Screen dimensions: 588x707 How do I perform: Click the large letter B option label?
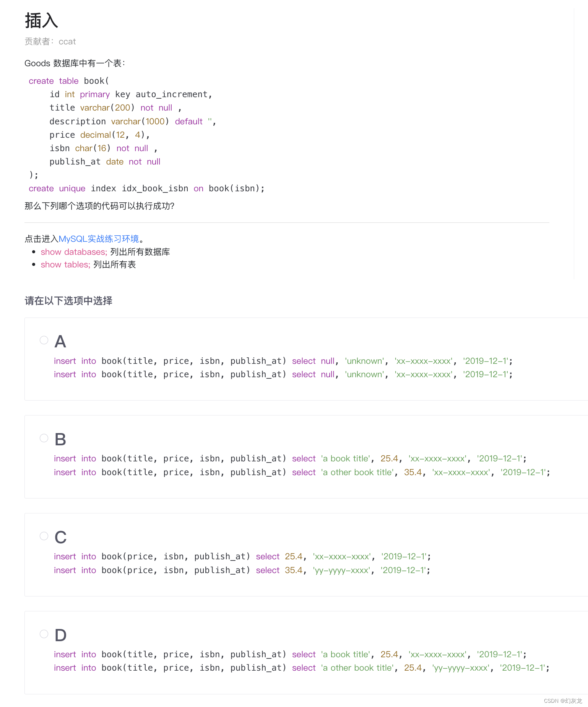tap(60, 439)
